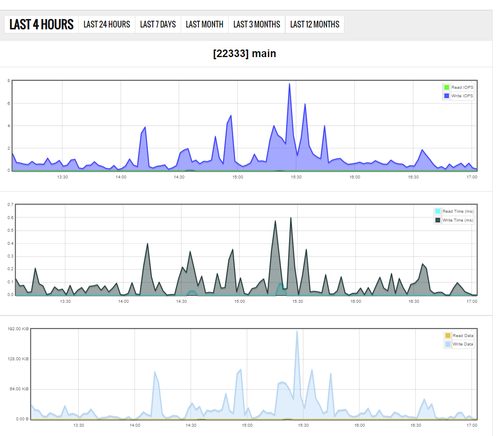Viewport: 504px width, 436px height.
Task: Click the tallest Write IOPS peak near 15:30
Action: coord(289,84)
